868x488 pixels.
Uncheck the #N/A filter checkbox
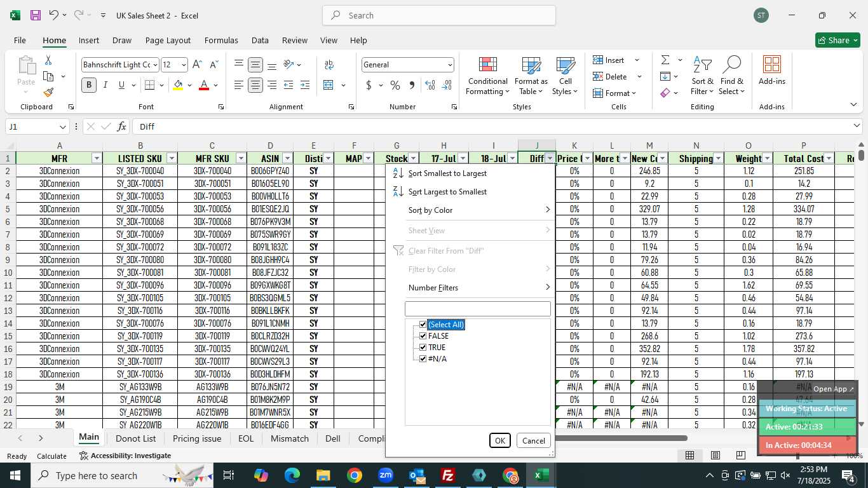[423, 359]
